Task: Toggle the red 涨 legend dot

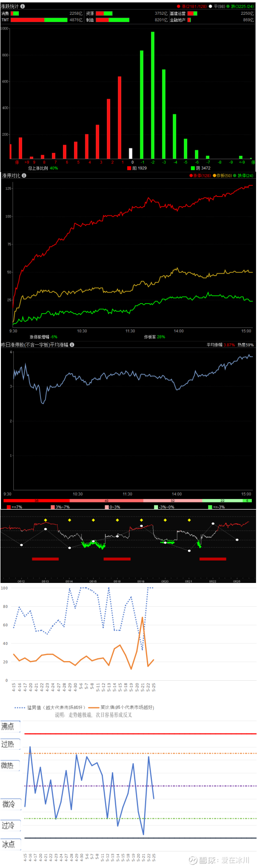Action: tap(178, 7)
